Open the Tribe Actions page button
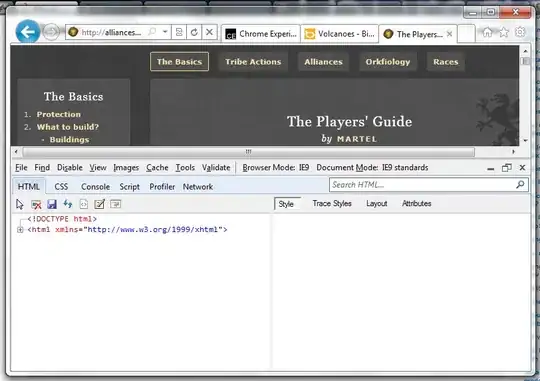 (x=253, y=62)
